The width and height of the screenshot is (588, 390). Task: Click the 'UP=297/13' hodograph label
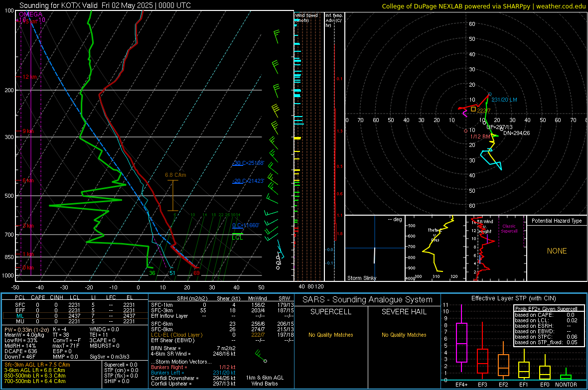pyautogui.click(x=499, y=127)
